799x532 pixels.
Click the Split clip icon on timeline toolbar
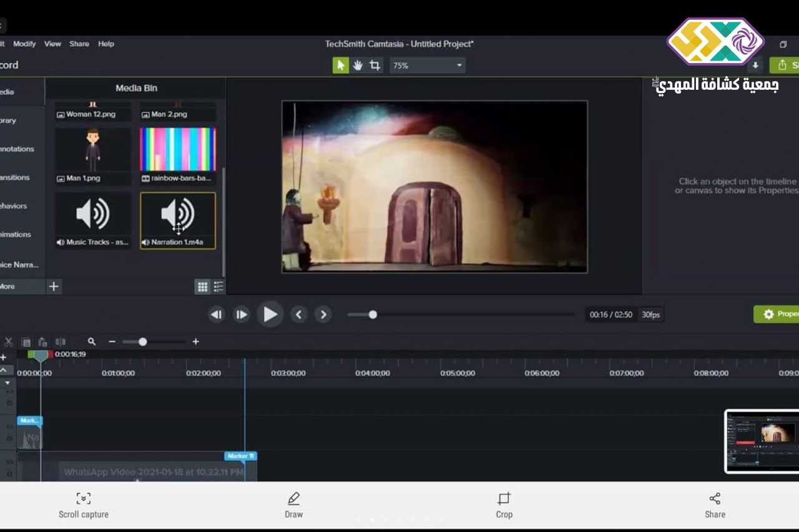click(x=61, y=342)
